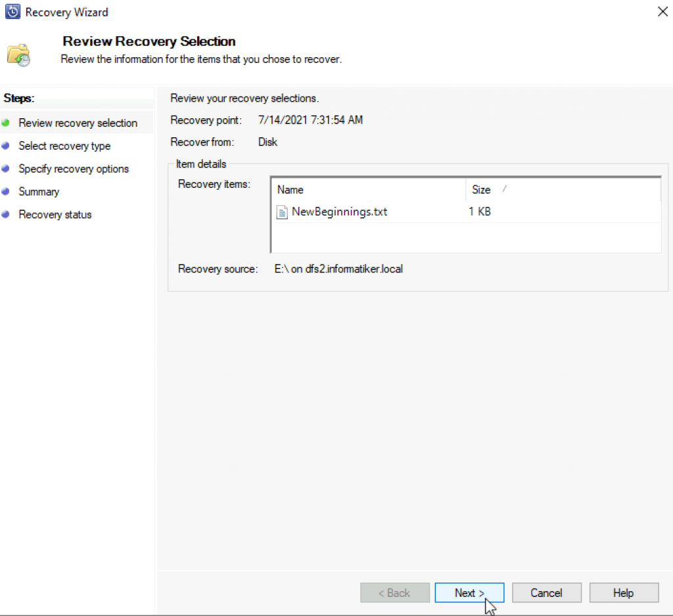Click the bullet beside Specify recovery options
The width and height of the screenshot is (673, 616).
(x=5, y=169)
